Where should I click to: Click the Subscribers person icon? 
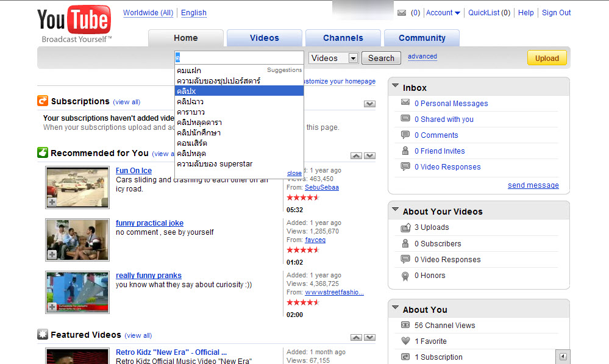(405, 243)
